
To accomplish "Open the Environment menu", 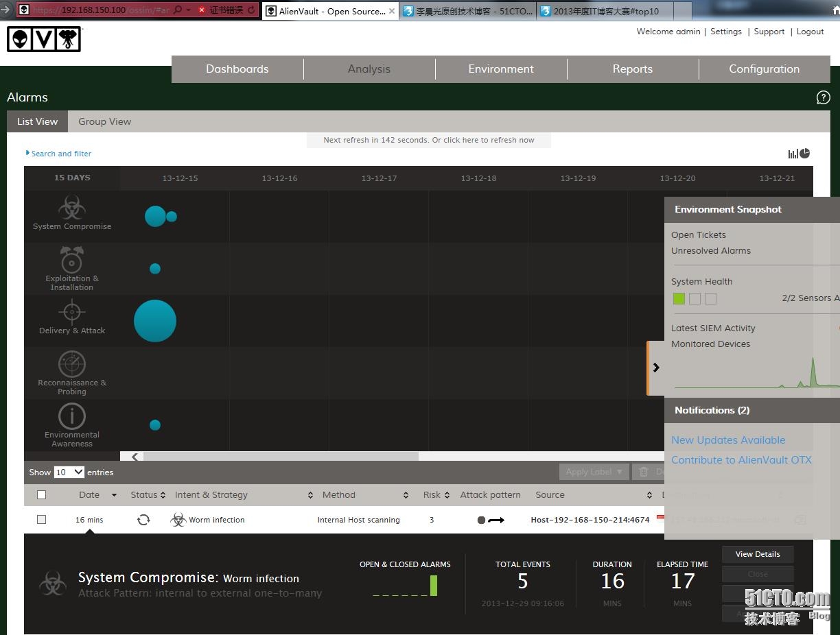I will coord(501,69).
